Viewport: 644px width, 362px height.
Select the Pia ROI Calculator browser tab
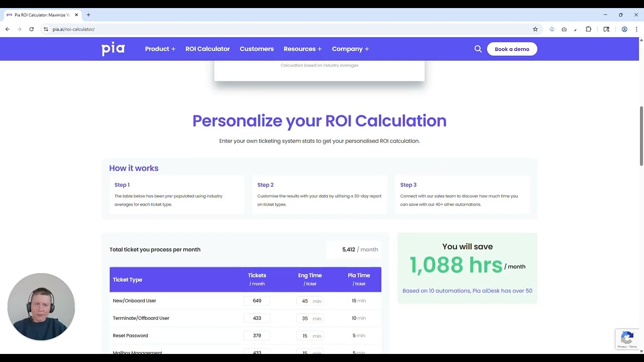(x=42, y=15)
